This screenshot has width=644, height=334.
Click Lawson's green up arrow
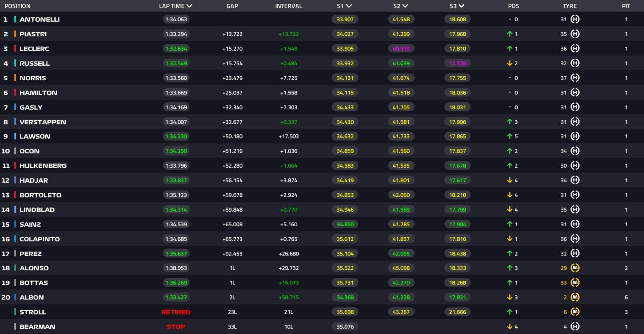tap(509, 136)
